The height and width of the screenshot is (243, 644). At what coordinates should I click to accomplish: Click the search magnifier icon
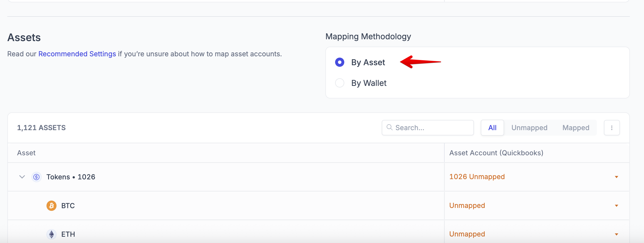390,128
